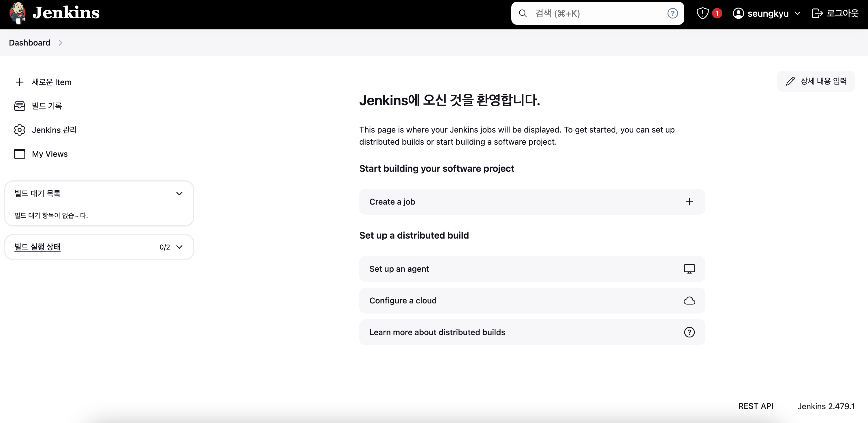Click the pencil icon in 상세 내용 입력
Image resolution: width=868 pixels, height=423 pixels.
click(790, 81)
